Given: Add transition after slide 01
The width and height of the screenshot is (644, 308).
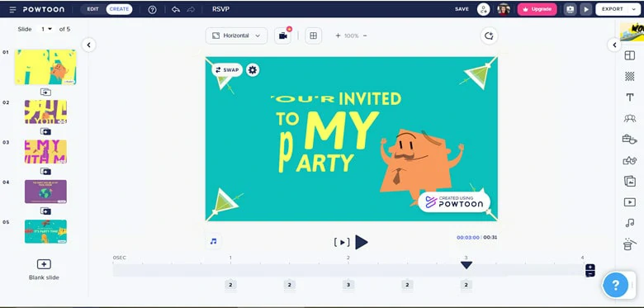Looking at the screenshot, I should (x=45, y=92).
